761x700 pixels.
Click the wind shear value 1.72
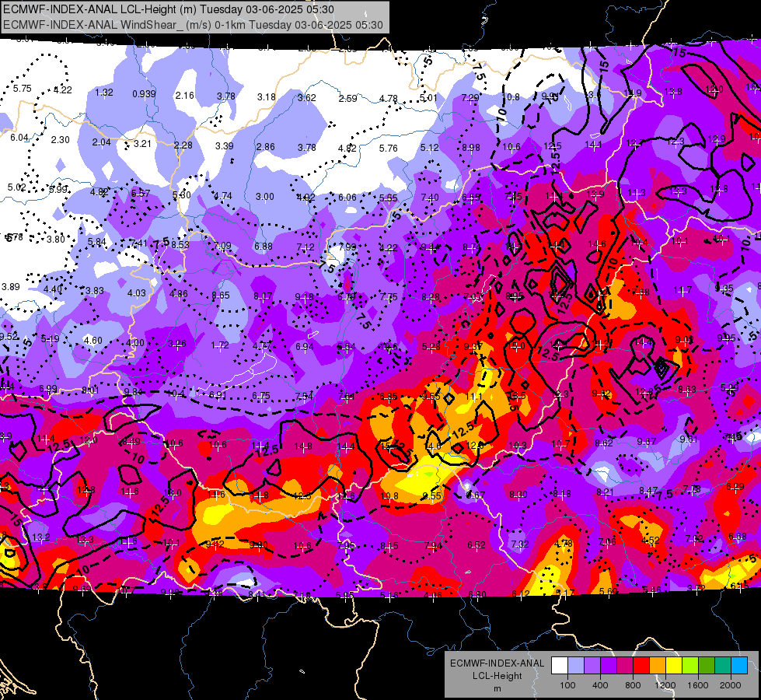[220, 345]
